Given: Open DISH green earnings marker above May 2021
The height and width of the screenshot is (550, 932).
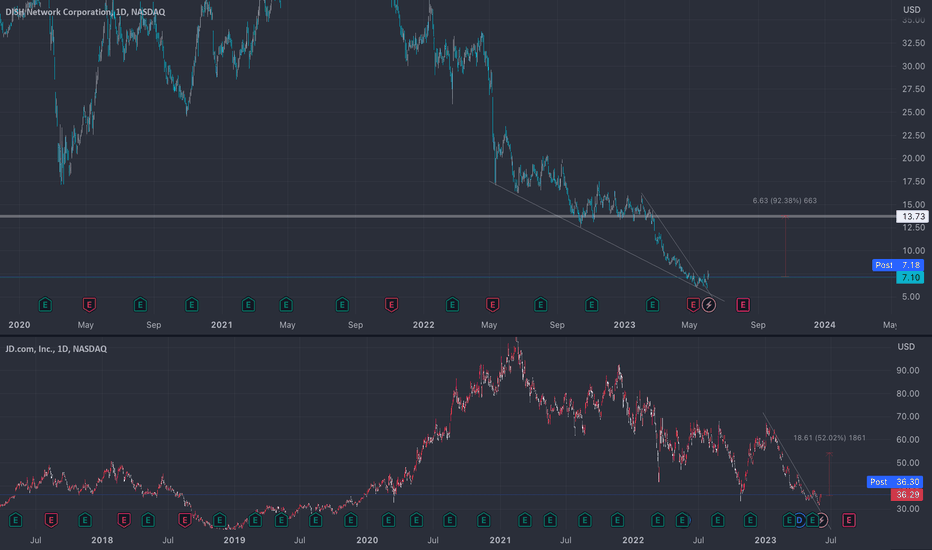Looking at the screenshot, I should coord(286,305).
